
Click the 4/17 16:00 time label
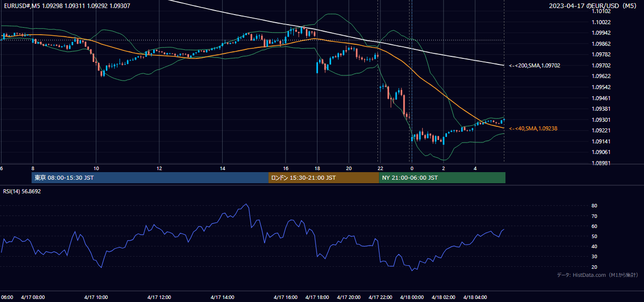coord(286,297)
